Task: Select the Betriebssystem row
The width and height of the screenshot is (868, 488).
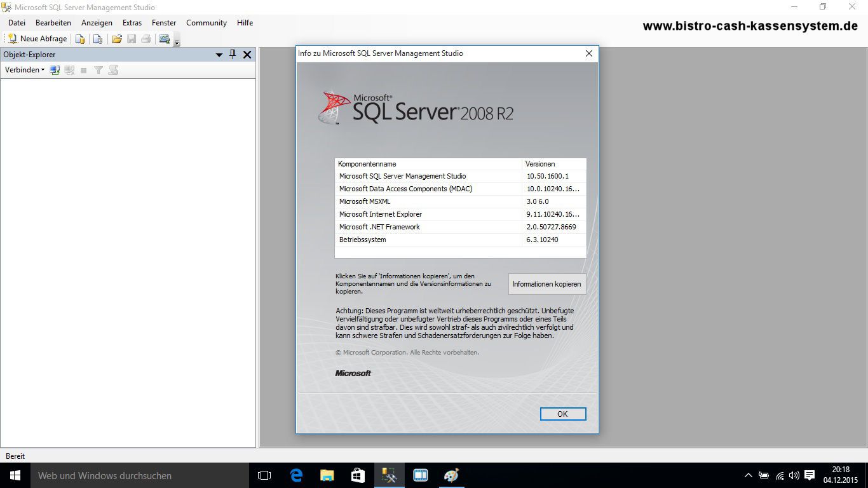Action: (460, 240)
